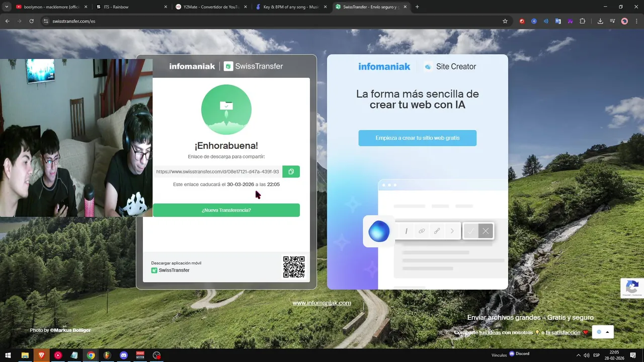
Task: Select the SwissTransfer download link field
Action: point(217,171)
